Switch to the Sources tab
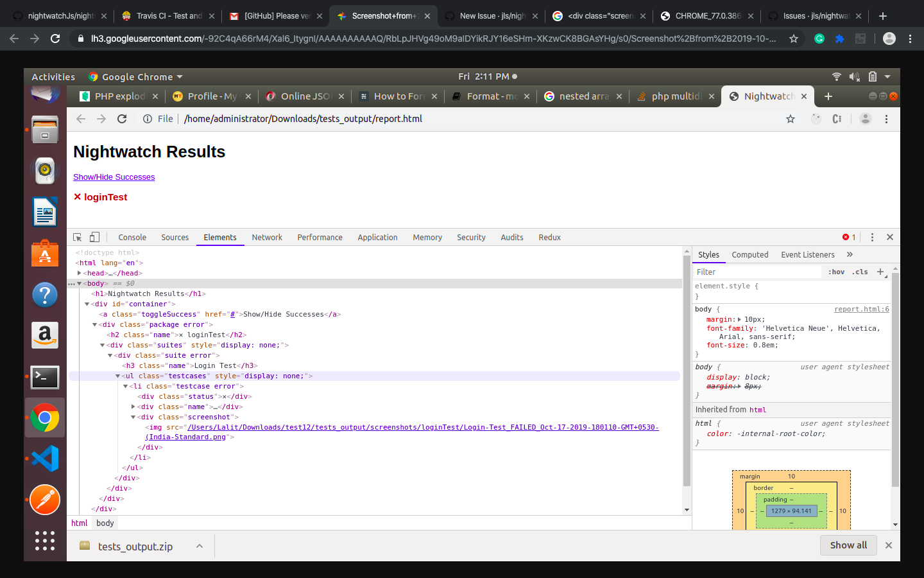The image size is (924, 578). point(175,237)
